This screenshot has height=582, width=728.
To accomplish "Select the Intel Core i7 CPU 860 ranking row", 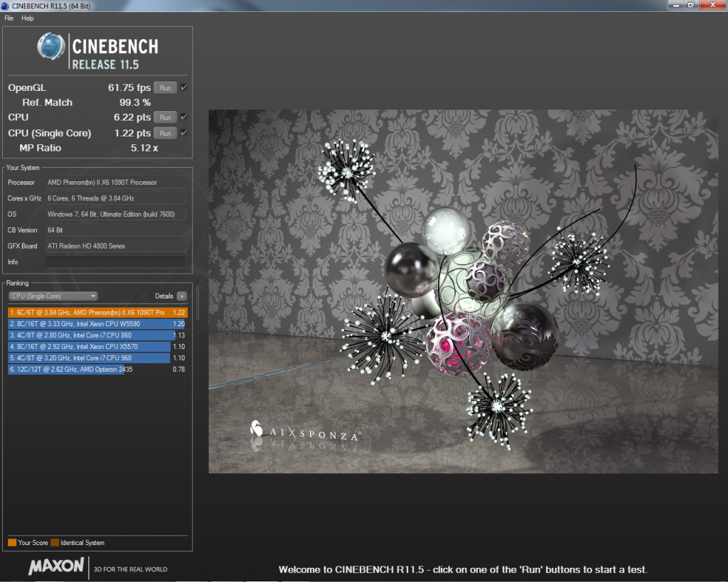I will 97,335.
